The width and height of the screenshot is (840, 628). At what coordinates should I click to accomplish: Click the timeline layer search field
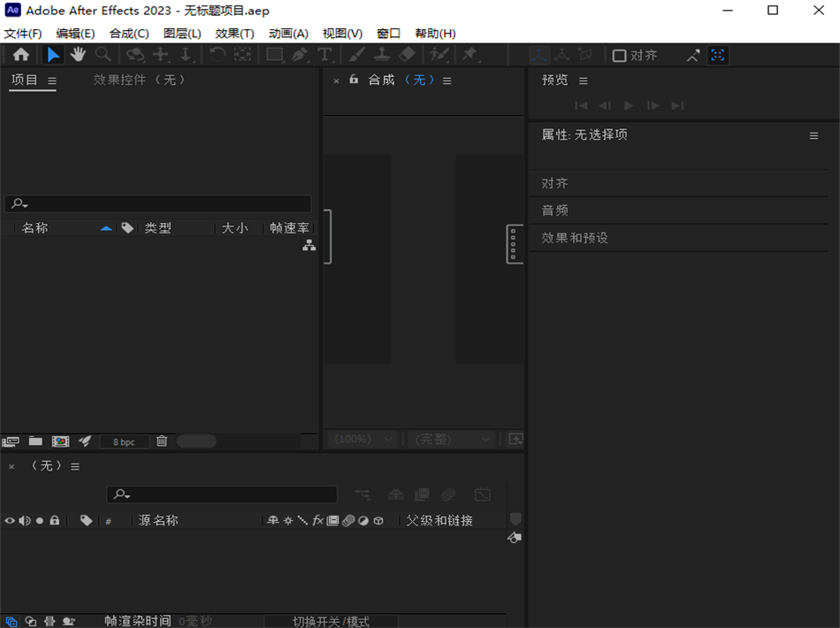coord(222,494)
